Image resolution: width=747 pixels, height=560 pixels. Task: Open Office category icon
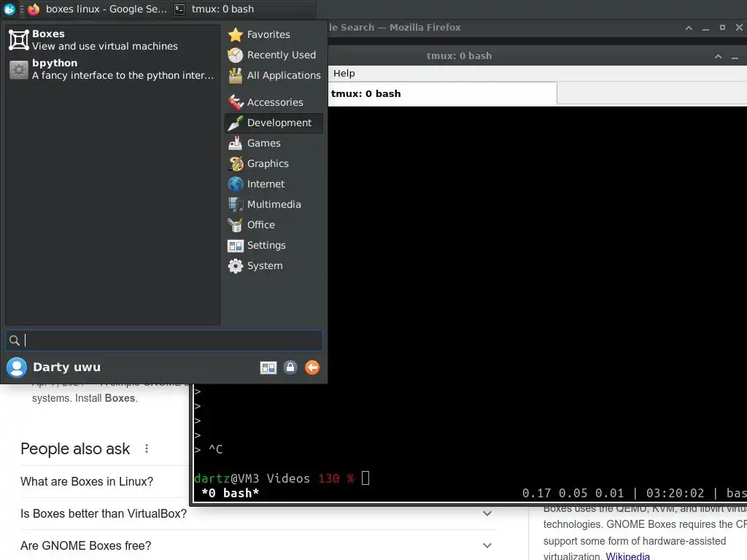[236, 225]
